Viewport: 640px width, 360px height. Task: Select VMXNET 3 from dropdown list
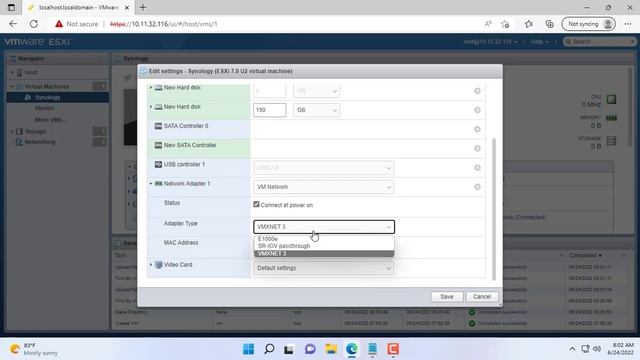click(324, 253)
